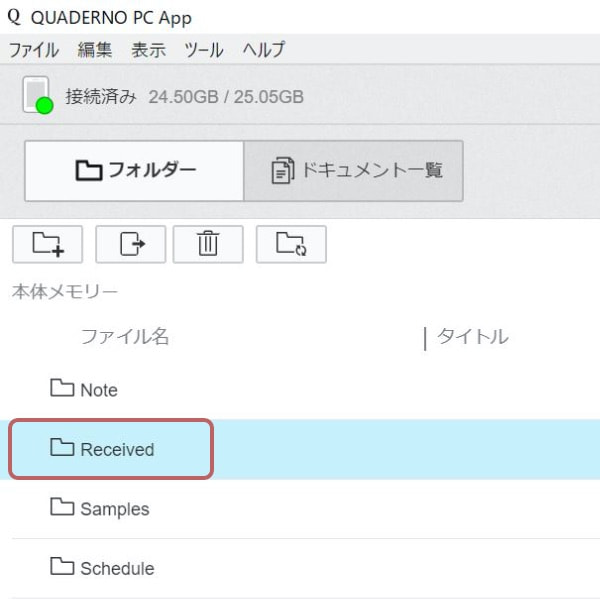Click the Note folder icon
This screenshot has height=600, width=600.
(x=63, y=388)
